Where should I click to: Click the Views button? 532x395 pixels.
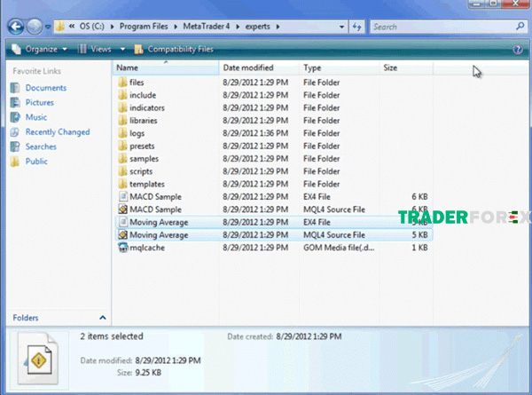point(95,49)
